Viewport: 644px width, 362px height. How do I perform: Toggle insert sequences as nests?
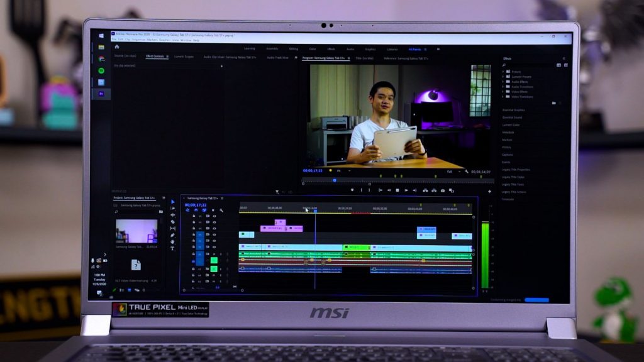[187, 210]
